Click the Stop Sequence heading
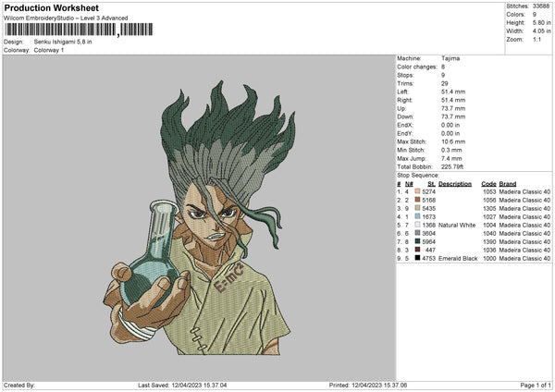Image resolution: width=555 pixels, height=392 pixels. tap(418, 176)
